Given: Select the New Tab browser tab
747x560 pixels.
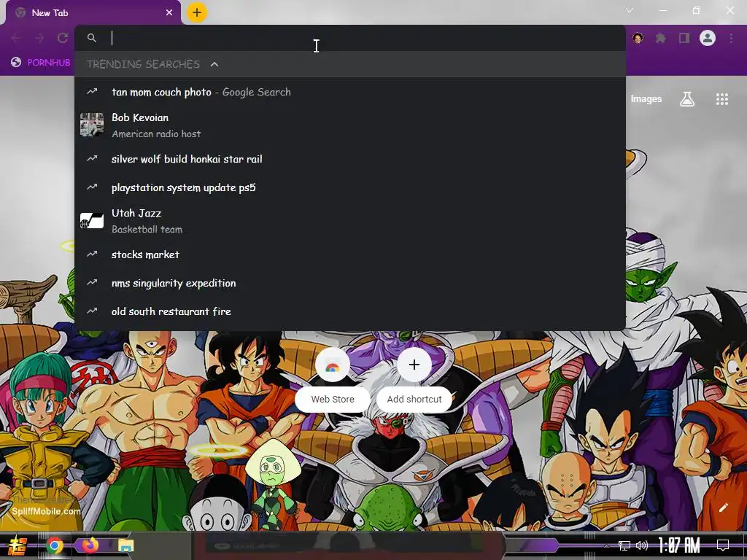Looking at the screenshot, I should 93,13.
